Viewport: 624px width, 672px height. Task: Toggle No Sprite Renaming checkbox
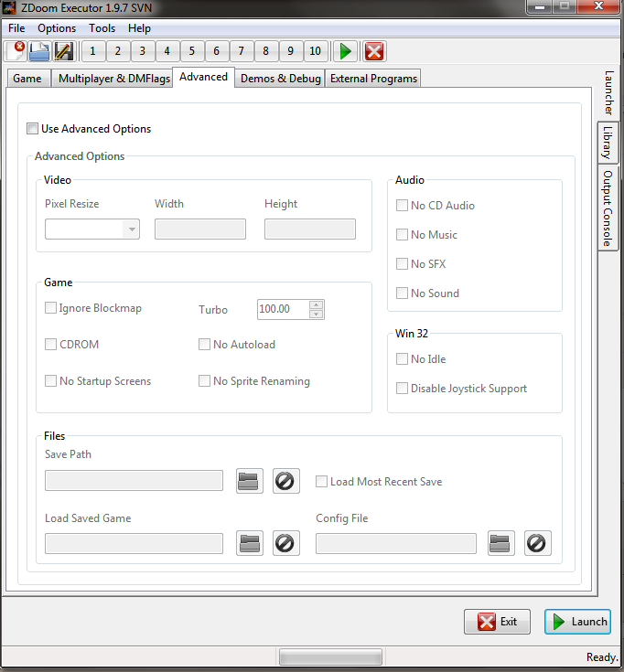pyautogui.click(x=204, y=380)
